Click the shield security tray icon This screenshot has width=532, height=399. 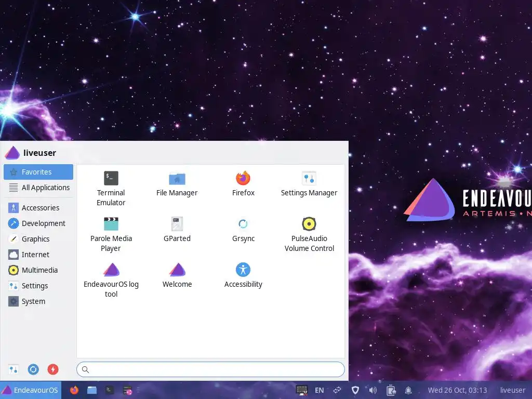[x=355, y=390]
